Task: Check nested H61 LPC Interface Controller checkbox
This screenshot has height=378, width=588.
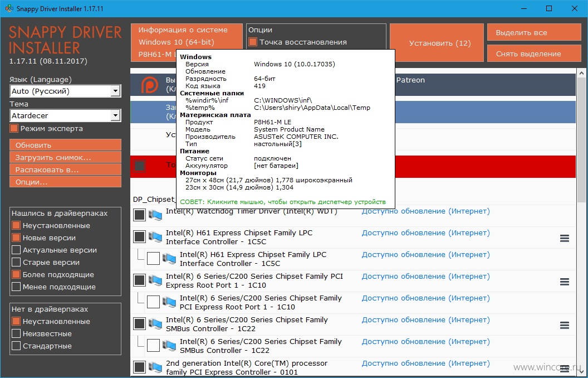Action: point(153,259)
